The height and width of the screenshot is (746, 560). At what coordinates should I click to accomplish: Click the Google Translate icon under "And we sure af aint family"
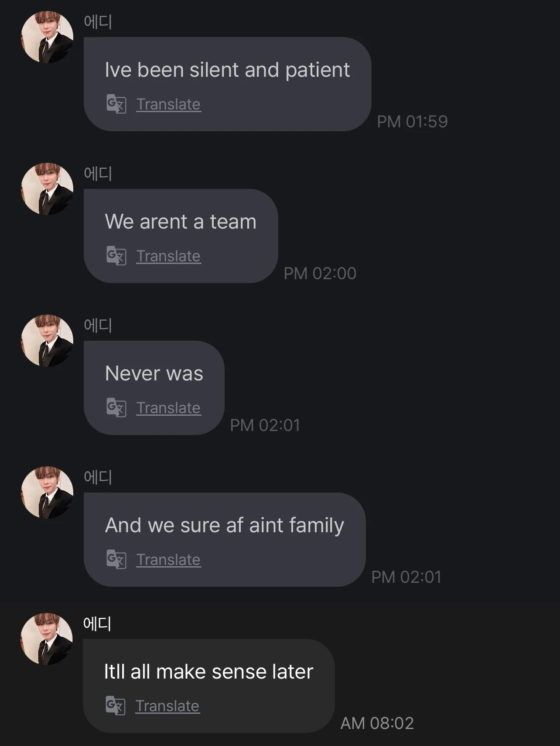click(x=116, y=559)
